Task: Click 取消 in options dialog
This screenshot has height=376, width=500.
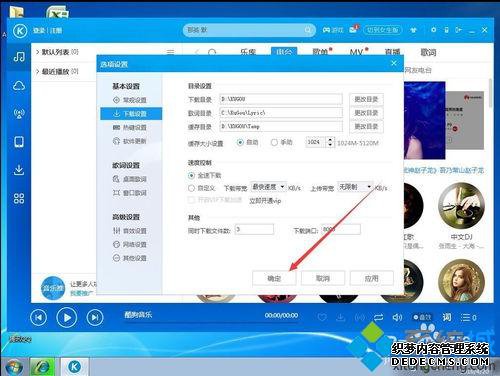Action: pos(323,278)
